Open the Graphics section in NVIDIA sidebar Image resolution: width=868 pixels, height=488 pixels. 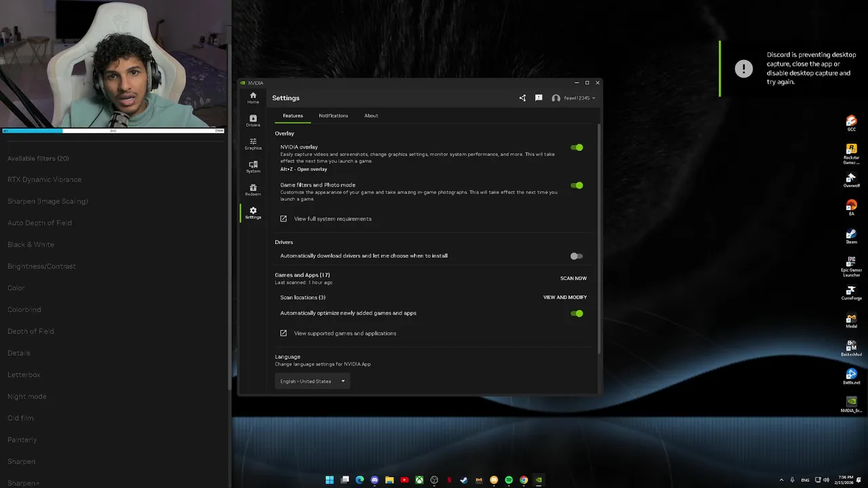point(253,144)
